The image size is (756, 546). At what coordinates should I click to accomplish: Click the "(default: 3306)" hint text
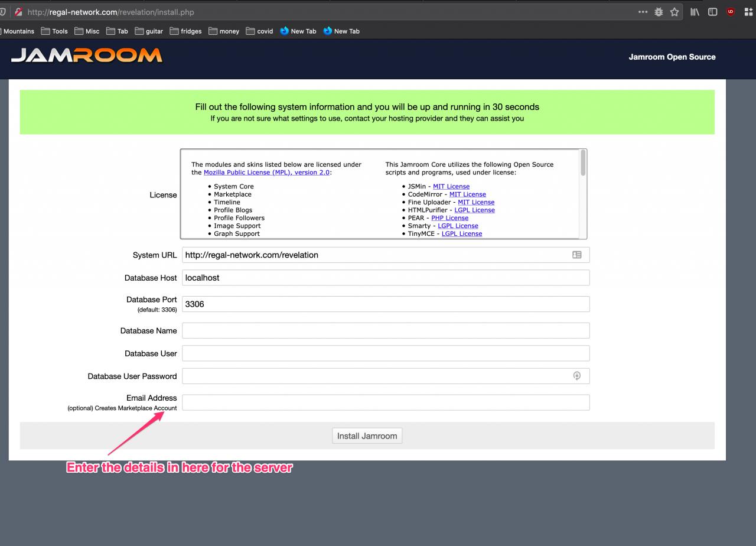coord(157,310)
